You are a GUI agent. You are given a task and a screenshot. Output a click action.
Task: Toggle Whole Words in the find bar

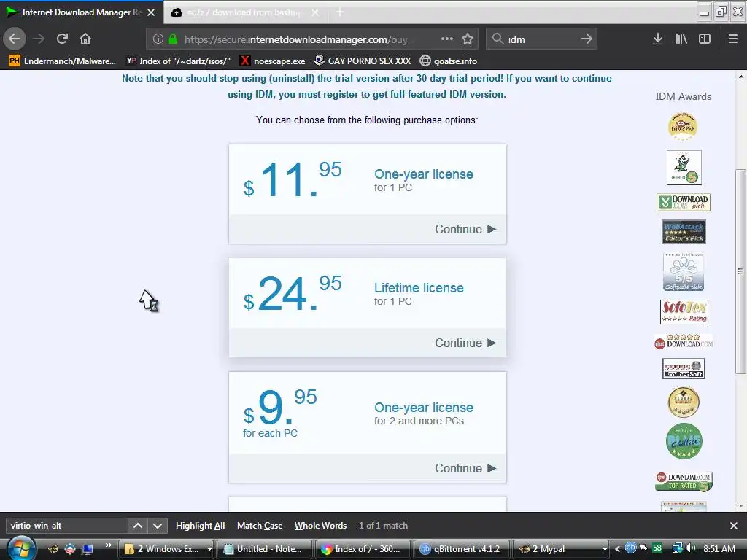coord(320,526)
